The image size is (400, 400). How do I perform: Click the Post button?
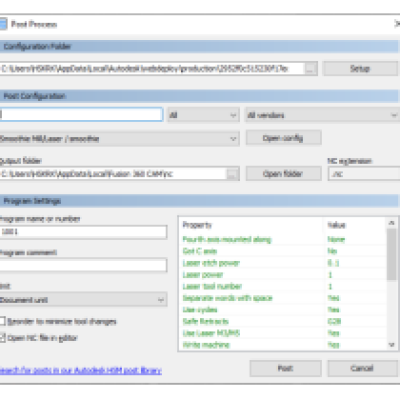[x=286, y=368]
